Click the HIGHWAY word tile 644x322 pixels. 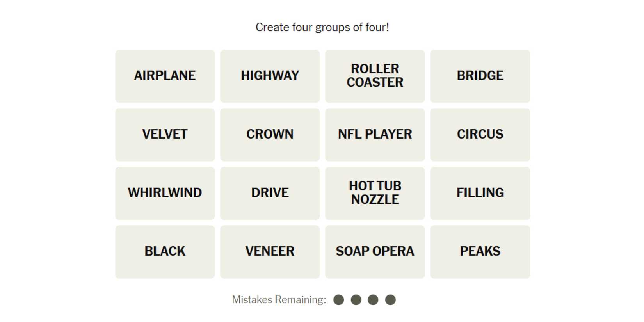pos(270,76)
